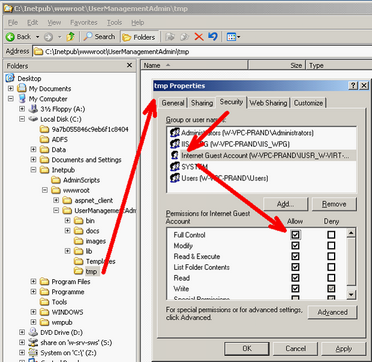Toggle Allow checkbox for Write
The image size is (372, 362).
tap(295, 288)
